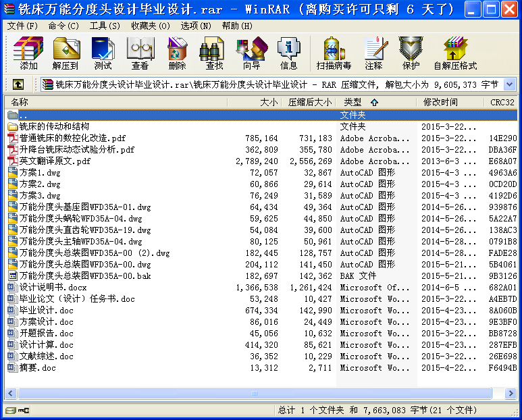Open the 文件(F) menu

(22, 26)
